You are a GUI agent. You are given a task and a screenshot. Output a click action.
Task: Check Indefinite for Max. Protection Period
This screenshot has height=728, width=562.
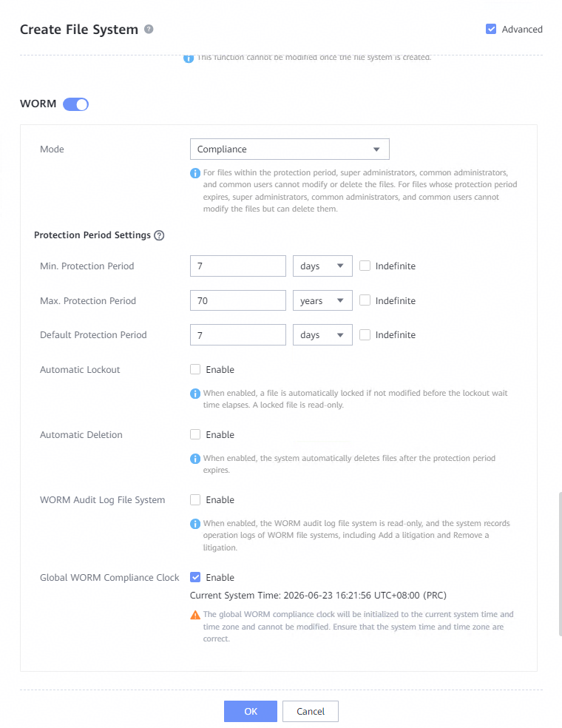(365, 300)
